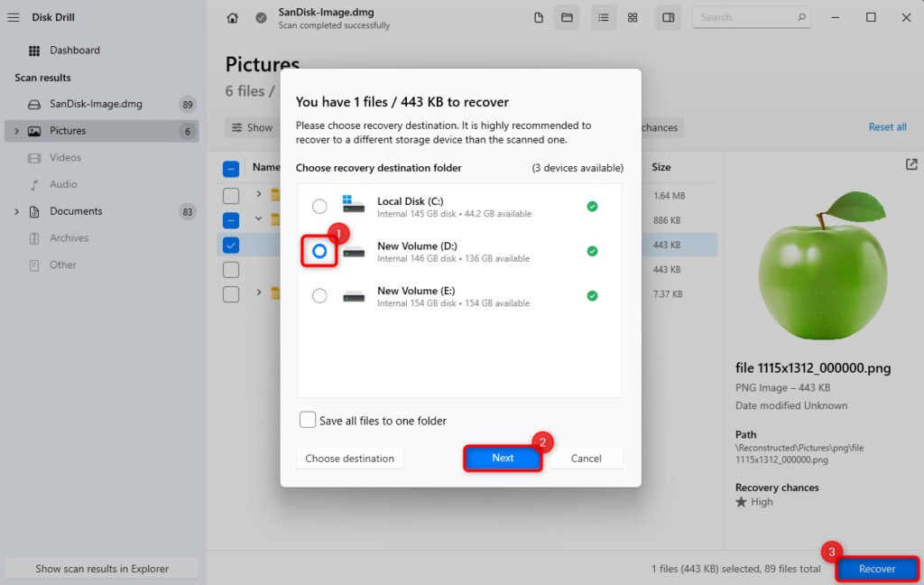Click the Next button

pyautogui.click(x=503, y=458)
